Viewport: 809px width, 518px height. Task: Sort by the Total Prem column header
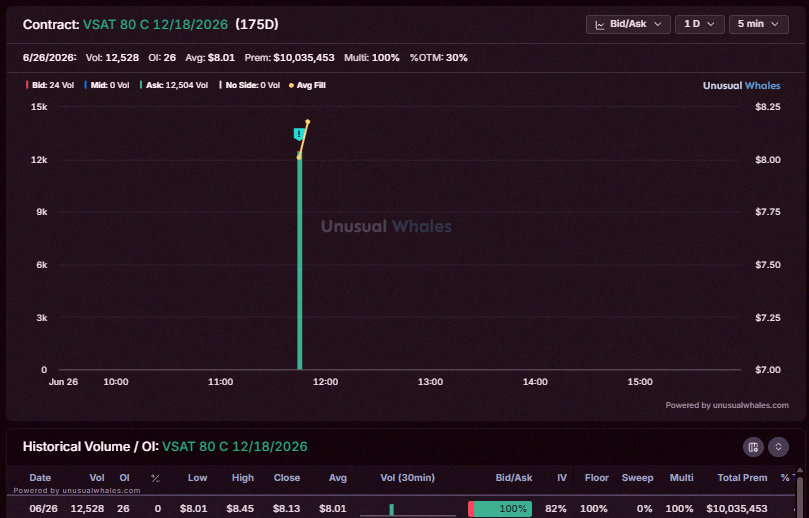(x=742, y=478)
